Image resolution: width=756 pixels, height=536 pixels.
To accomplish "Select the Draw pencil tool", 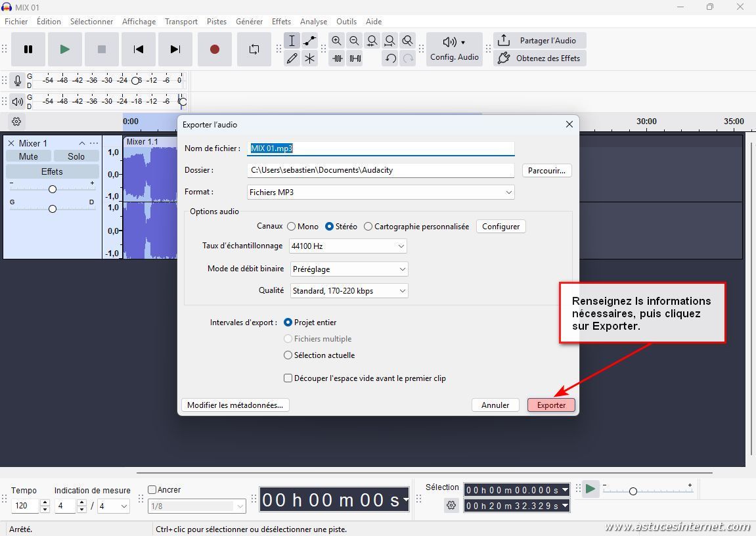I will 292,58.
